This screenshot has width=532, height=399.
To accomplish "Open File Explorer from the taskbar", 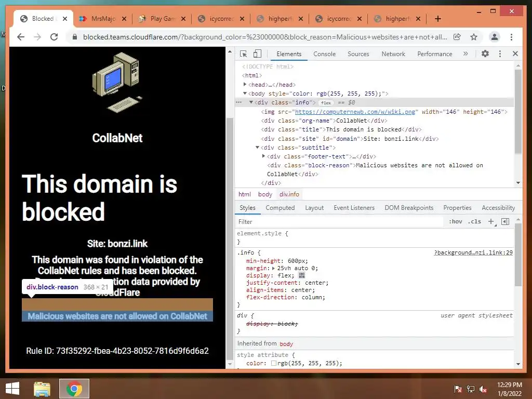I will 42,389.
